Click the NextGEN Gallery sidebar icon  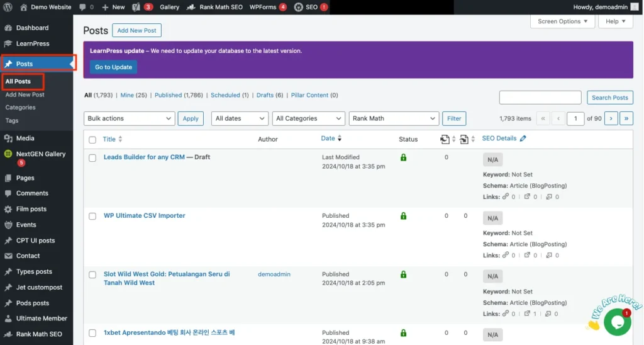[x=8, y=154]
